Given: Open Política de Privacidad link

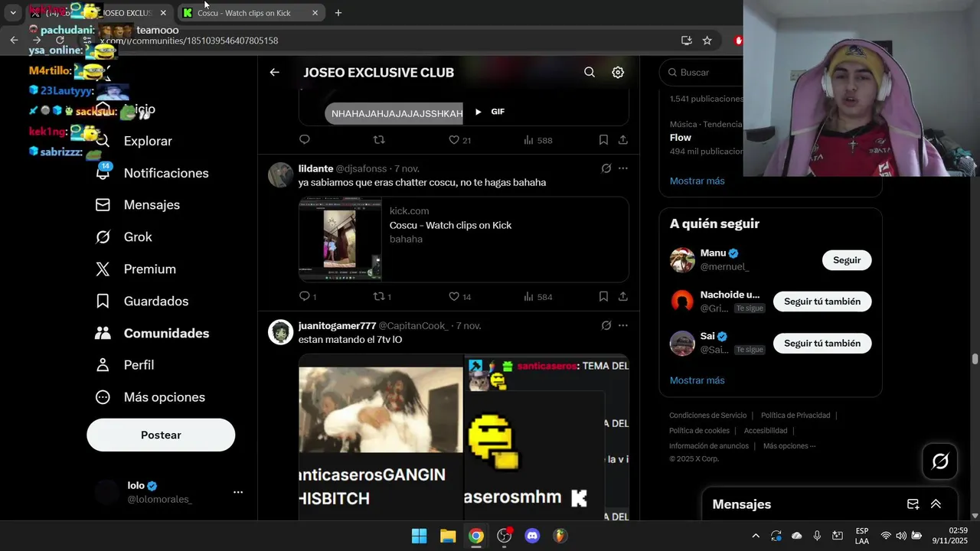Looking at the screenshot, I should click(x=795, y=416).
